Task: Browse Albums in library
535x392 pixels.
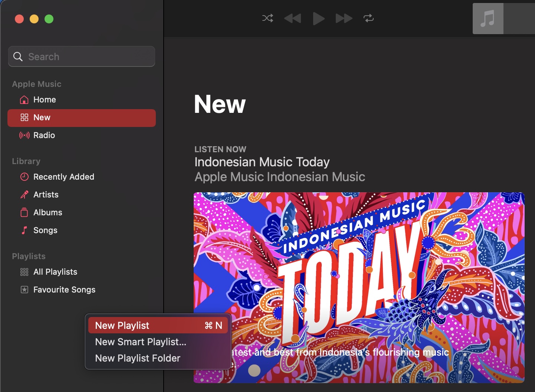Action: [x=82, y=212]
